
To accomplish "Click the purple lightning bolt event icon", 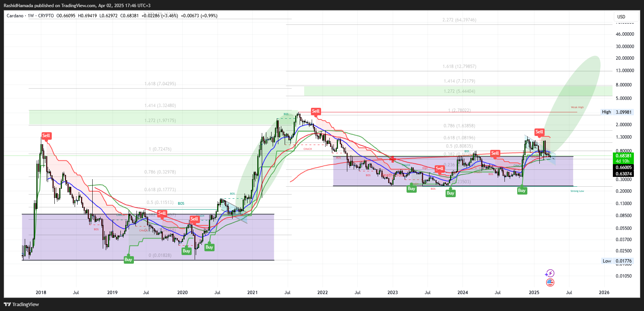I will 550,273.
